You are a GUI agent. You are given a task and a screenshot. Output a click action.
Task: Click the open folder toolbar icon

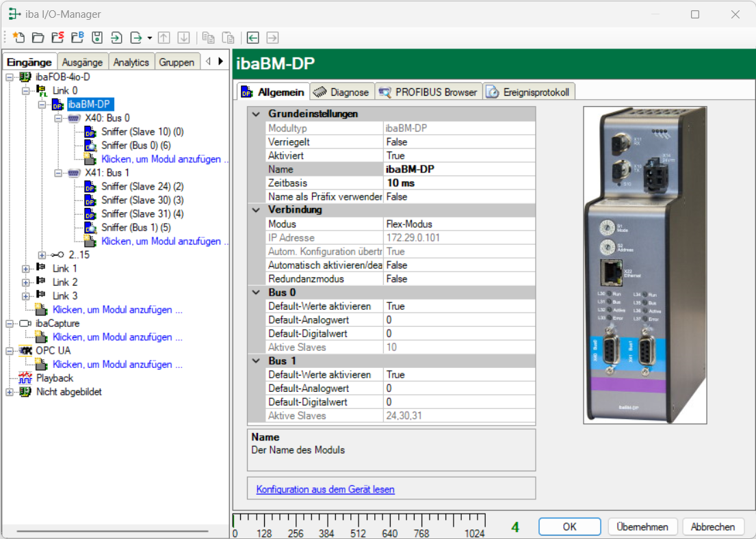pos(38,38)
